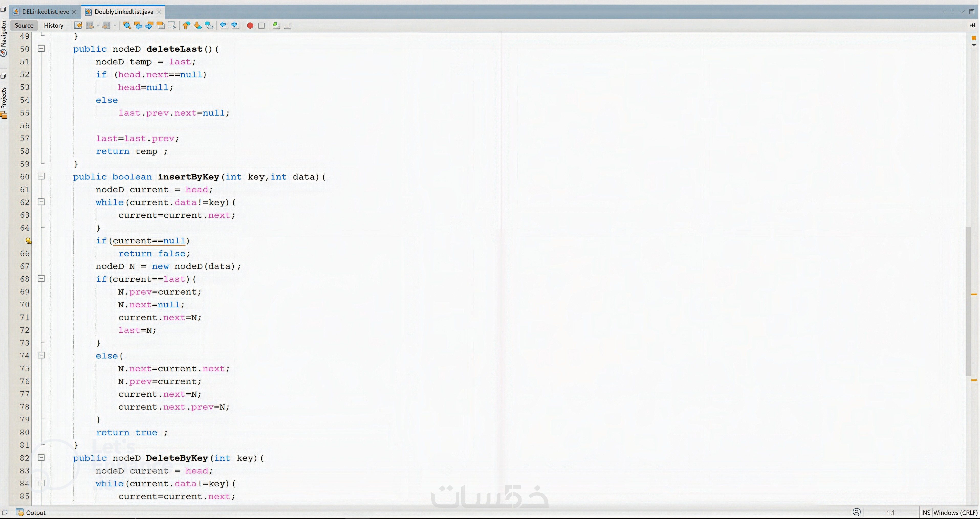Switch to DELinkedList.jeve tab
The height and width of the screenshot is (519, 980).
pos(45,12)
